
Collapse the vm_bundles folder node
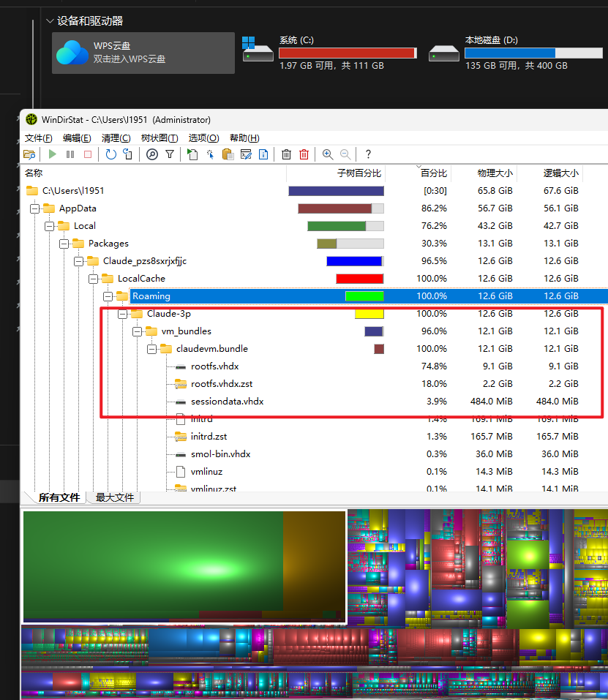tap(137, 331)
